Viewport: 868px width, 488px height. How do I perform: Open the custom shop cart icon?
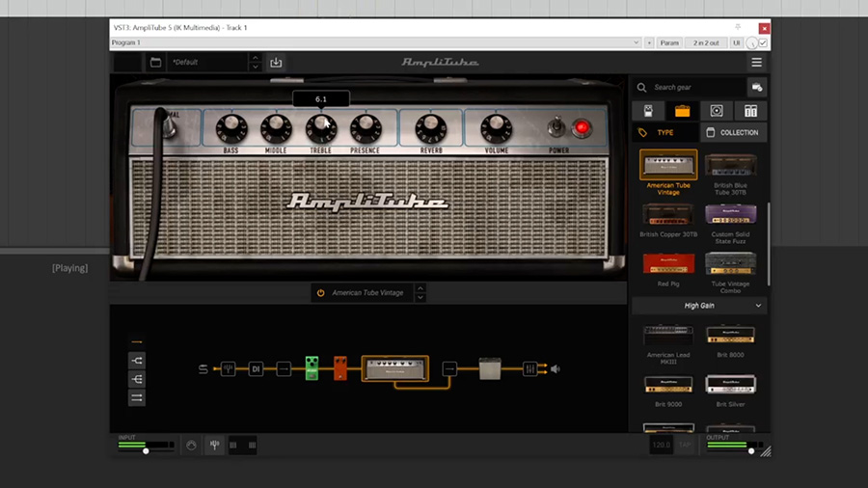(757, 88)
